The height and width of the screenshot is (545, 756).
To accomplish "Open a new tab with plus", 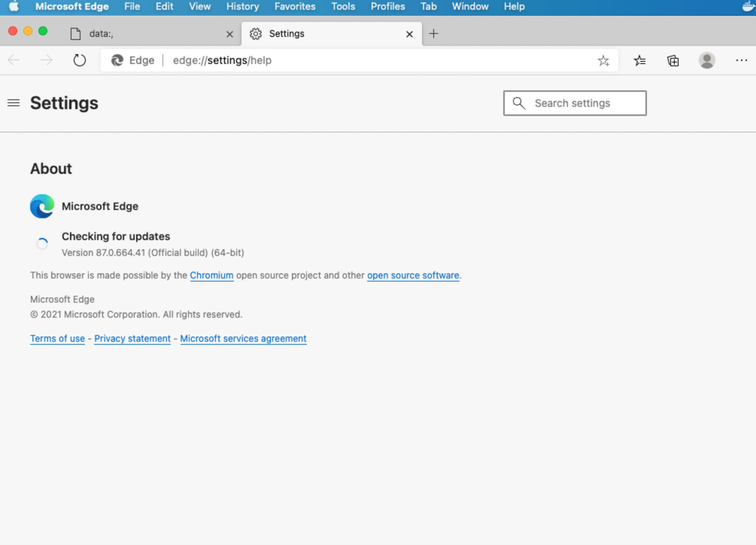I will coord(433,33).
